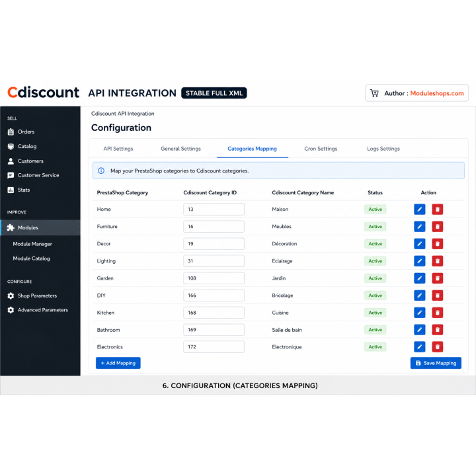Click the Active status badge for Home
The image size is (476, 476).
point(375,209)
